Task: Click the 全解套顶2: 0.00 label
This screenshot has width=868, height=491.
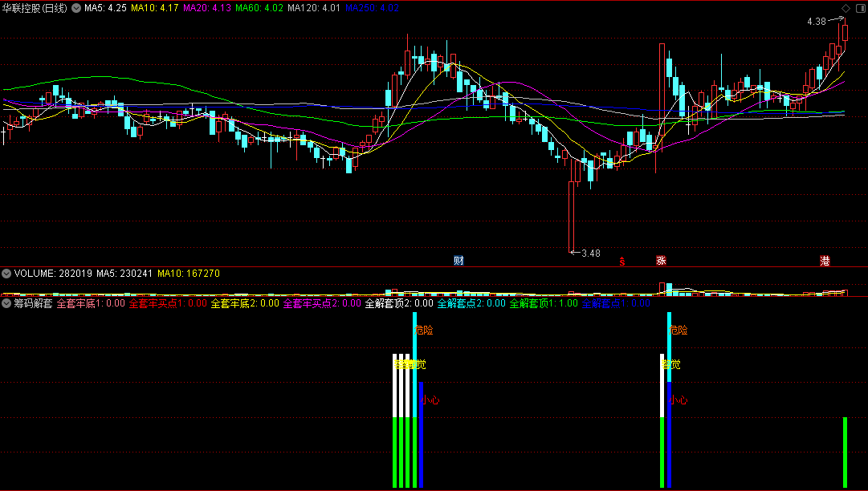Action: point(399,303)
